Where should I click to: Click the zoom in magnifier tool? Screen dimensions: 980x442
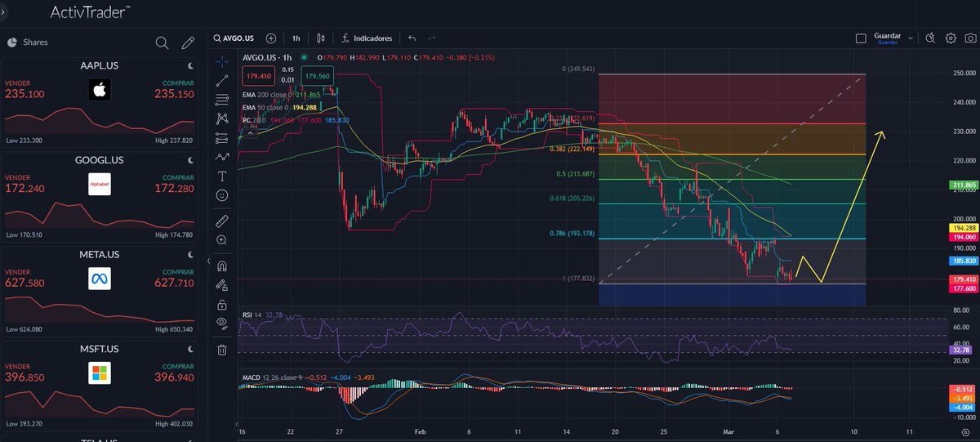coord(221,240)
